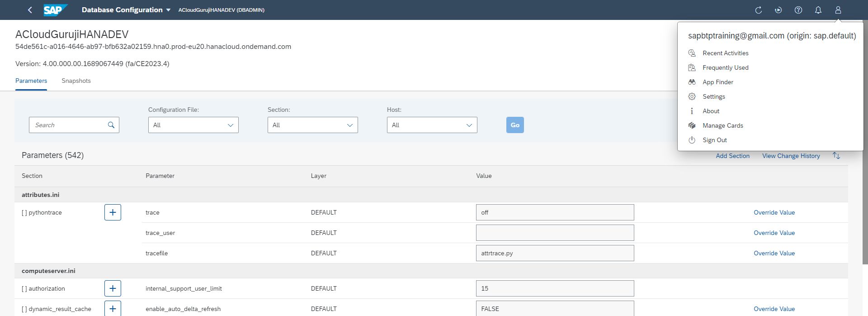Viewport: 868px width, 316px height.
Task: Click the user profile icon
Action: tap(838, 10)
